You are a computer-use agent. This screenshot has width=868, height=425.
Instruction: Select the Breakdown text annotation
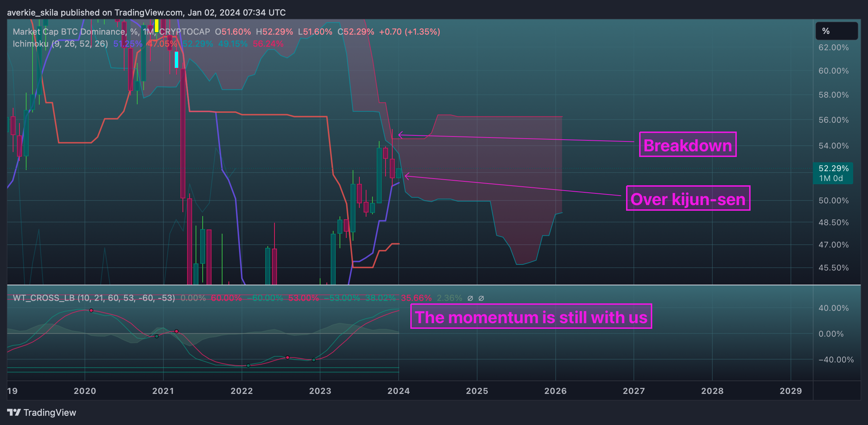tap(688, 145)
